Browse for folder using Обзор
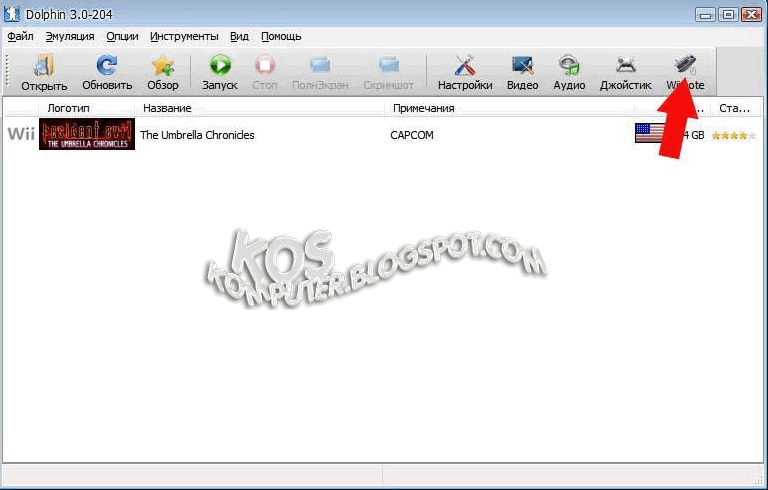Image resolution: width=768 pixels, height=490 pixels. point(163,73)
